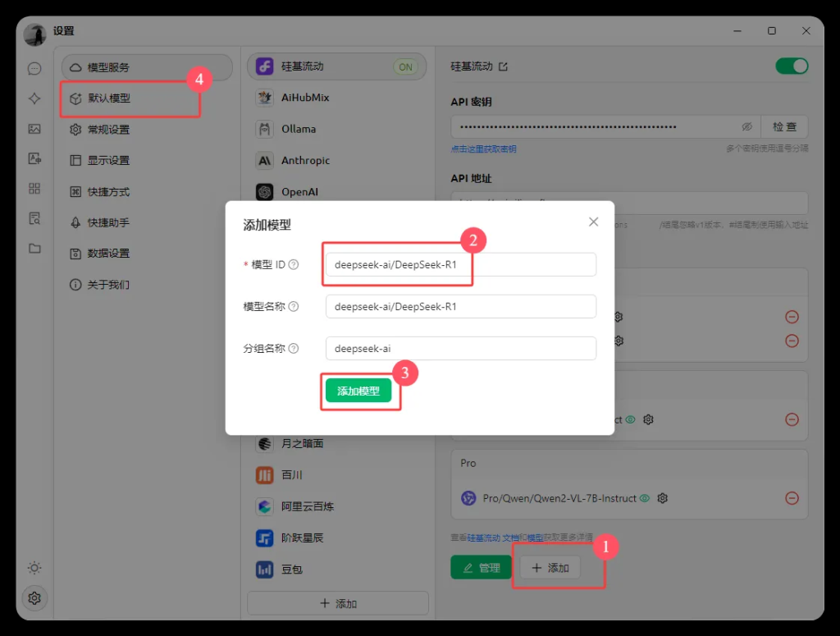Image resolution: width=840 pixels, height=636 pixels.
Task: Open the knowledge base sidebar icon
Action: tap(34, 218)
